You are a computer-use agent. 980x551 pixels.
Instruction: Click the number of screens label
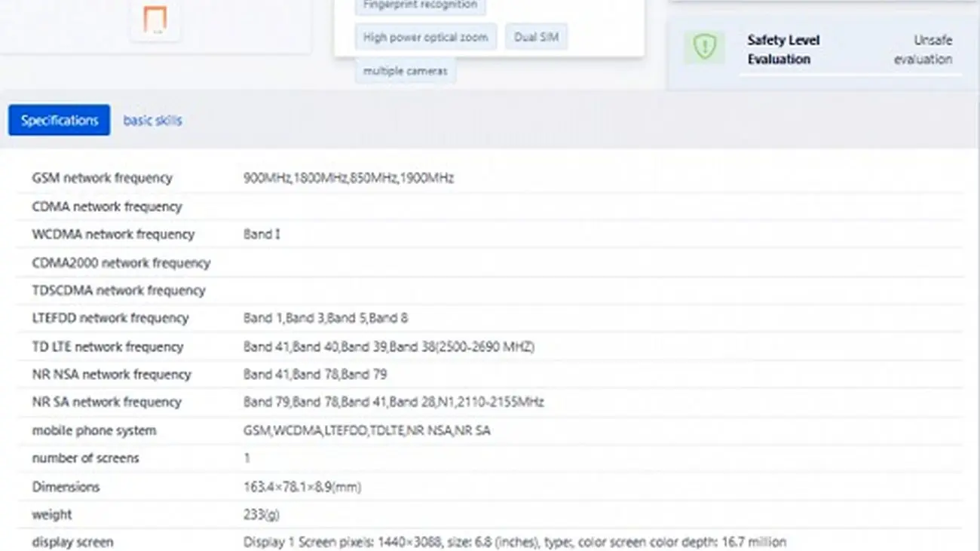tap(85, 458)
